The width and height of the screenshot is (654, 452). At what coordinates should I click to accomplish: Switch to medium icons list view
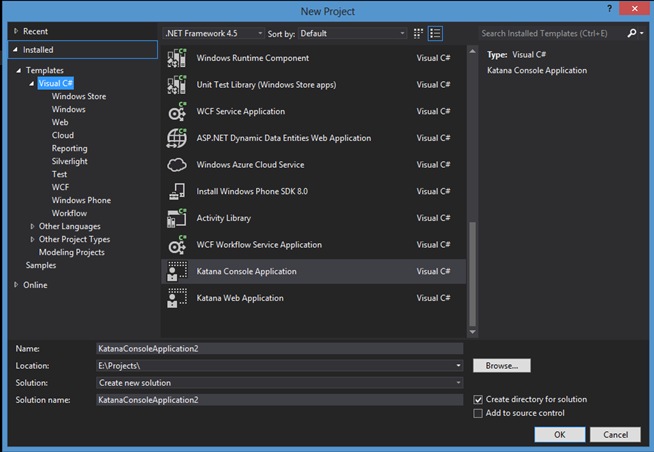(435, 33)
